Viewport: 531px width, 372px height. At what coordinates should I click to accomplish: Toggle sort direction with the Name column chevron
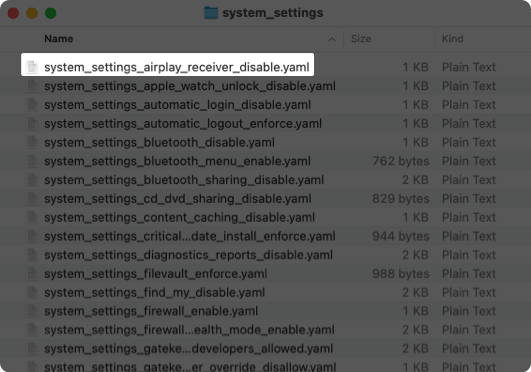332,40
